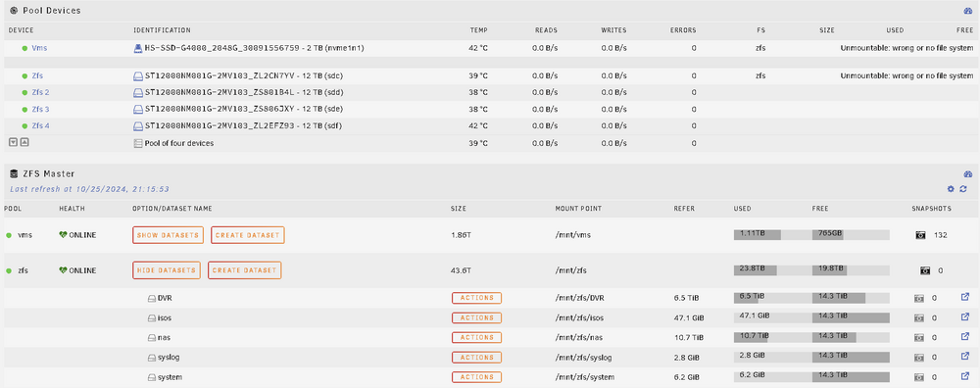Image resolution: width=980 pixels, height=388 pixels.
Task: Open dashboard icon in ZFS Master header
Action: click(x=968, y=174)
